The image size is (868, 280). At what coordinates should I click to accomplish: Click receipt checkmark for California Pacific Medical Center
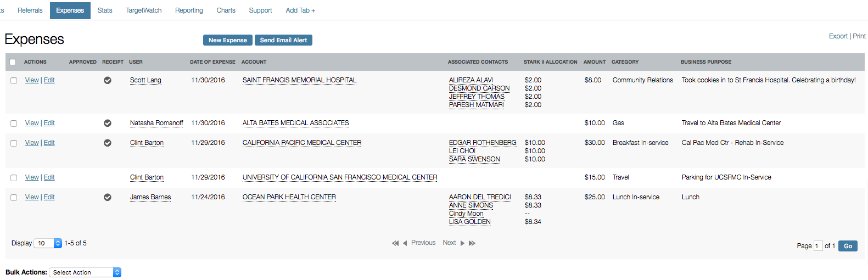108,143
